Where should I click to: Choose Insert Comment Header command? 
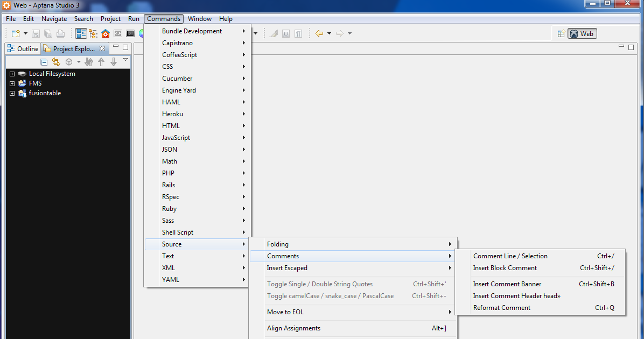540,296
